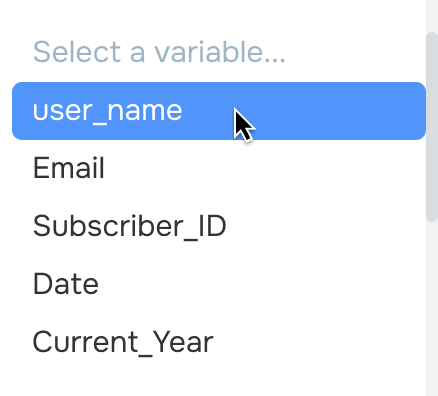Pick the Subscriber_ID variable

point(219,226)
